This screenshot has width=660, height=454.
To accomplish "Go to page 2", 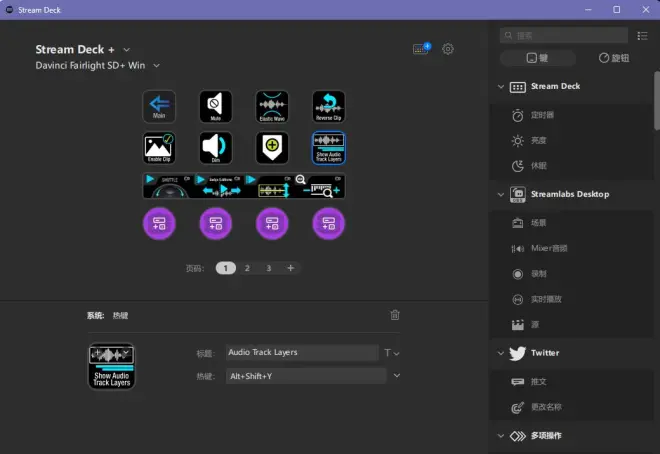I will [247, 268].
